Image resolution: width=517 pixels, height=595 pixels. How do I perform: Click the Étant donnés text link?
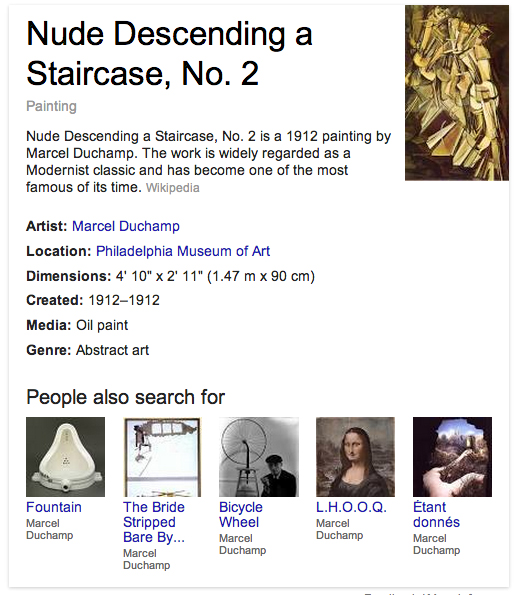[436, 515]
